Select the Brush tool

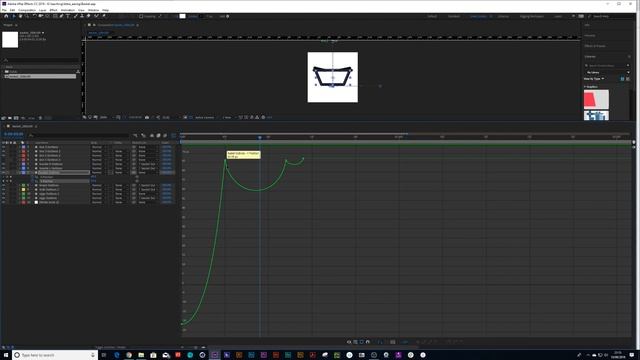pyautogui.click(x=76, y=16)
